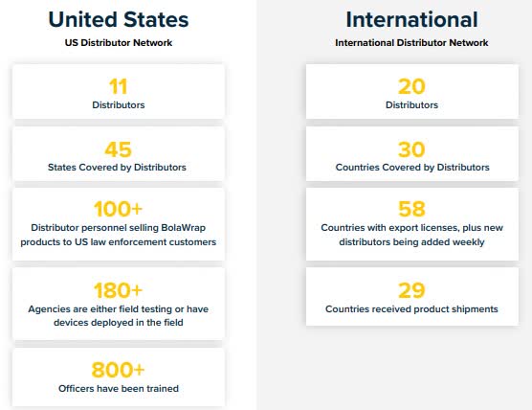Select States Covered by Distributors label

[117, 167]
